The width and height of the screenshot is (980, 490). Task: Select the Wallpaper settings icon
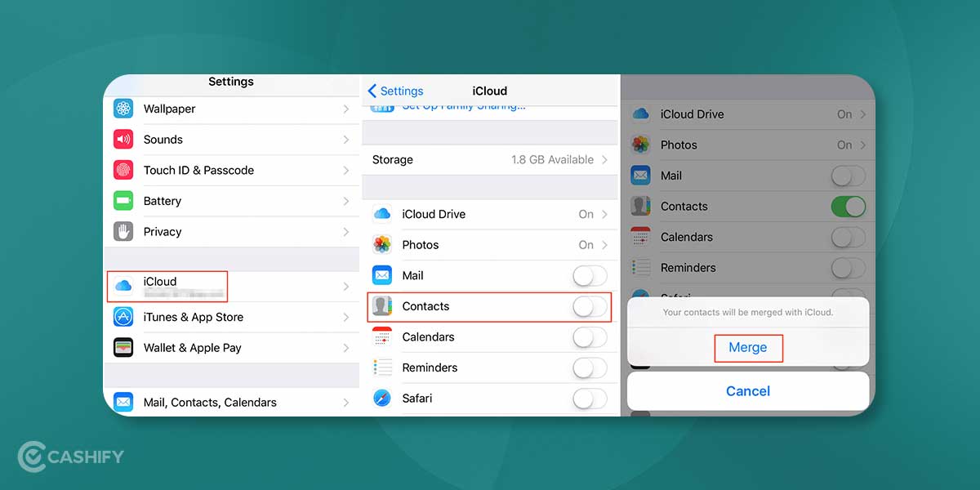point(122,109)
